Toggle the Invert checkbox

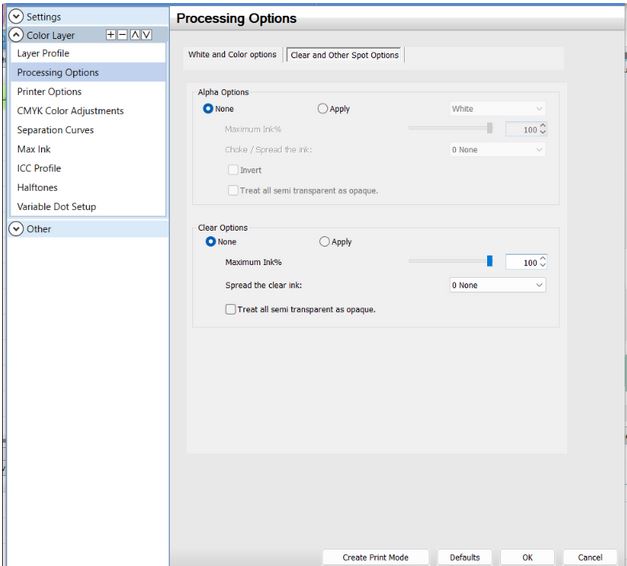tap(233, 170)
